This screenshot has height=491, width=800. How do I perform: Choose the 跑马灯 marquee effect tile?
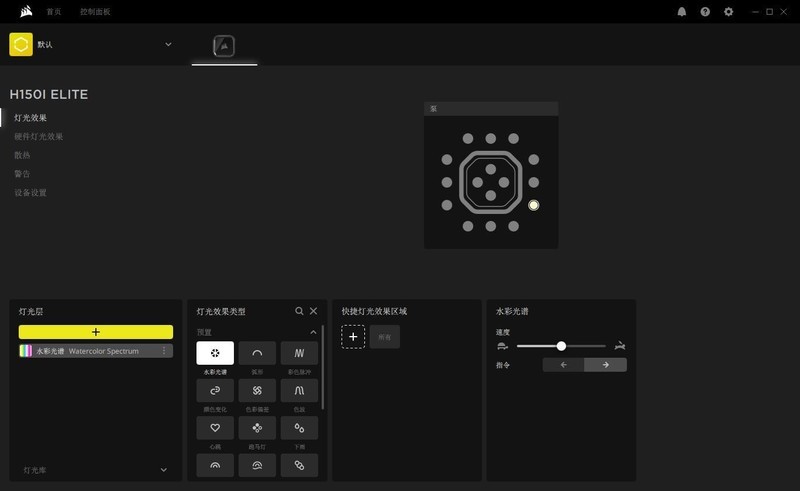click(257, 428)
